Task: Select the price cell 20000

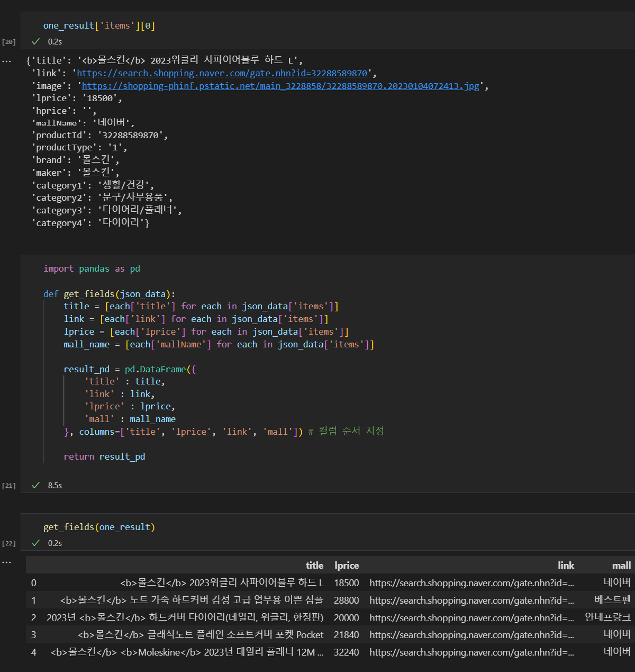Action: [x=347, y=617]
